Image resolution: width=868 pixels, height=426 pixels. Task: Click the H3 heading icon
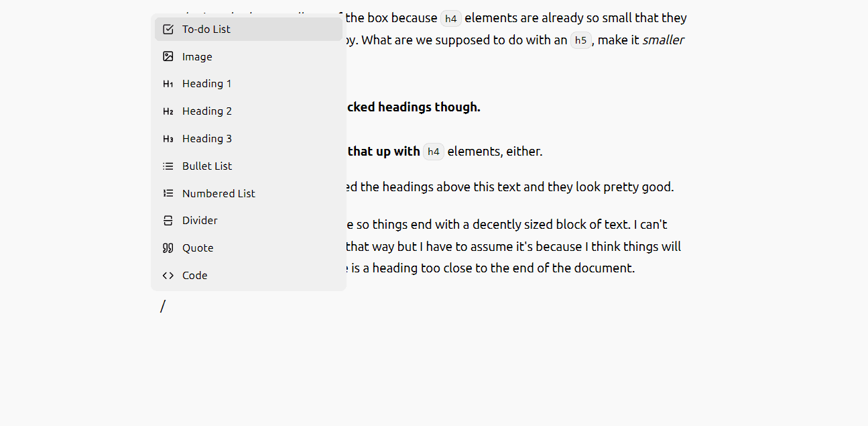pos(168,139)
